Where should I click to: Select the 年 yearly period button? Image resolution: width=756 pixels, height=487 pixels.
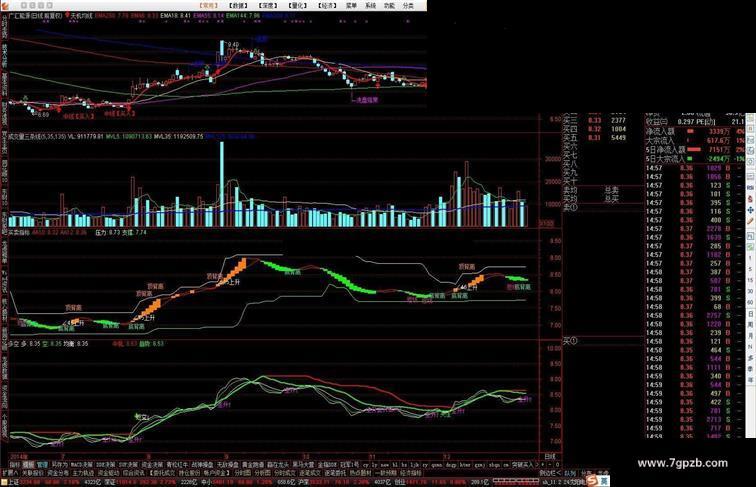tap(750, 379)
